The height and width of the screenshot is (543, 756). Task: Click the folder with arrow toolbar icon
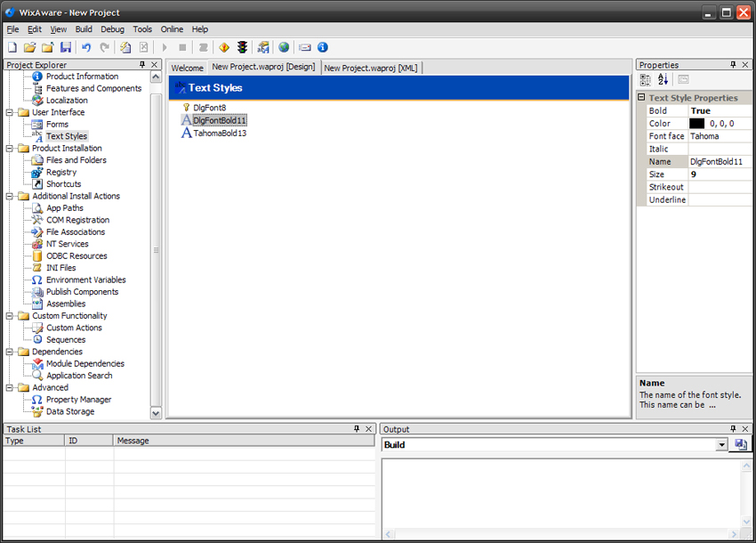click(x=48, y=47)
